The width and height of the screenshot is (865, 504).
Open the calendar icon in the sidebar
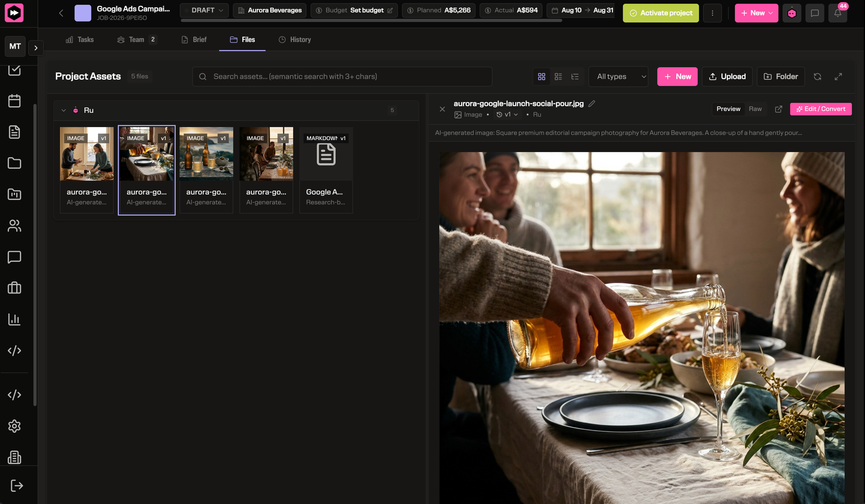tap(14, 101)
